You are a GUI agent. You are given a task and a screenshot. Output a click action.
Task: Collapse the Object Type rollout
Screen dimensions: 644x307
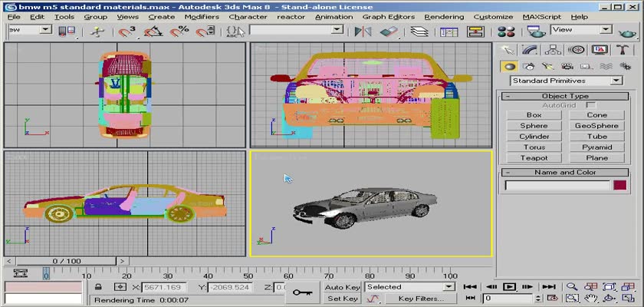coord(565,96)
